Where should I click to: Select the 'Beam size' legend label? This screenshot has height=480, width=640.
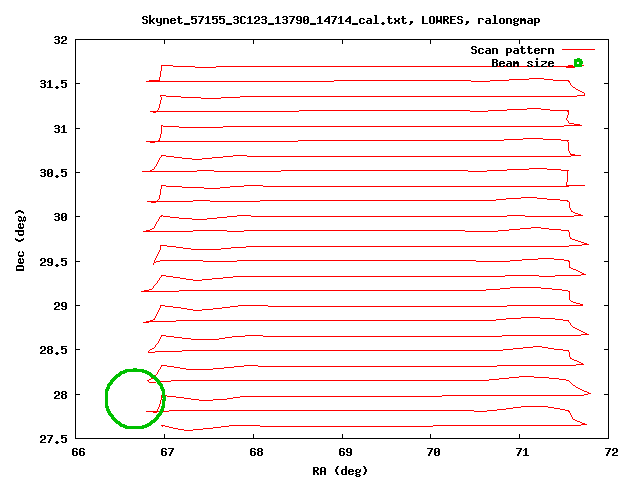522,63
